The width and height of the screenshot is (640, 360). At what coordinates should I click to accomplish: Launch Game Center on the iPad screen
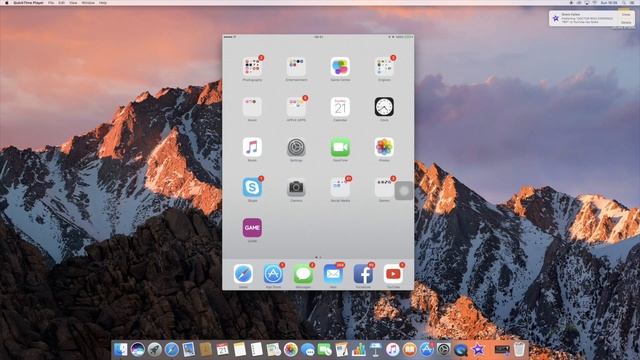coord(340,67)
